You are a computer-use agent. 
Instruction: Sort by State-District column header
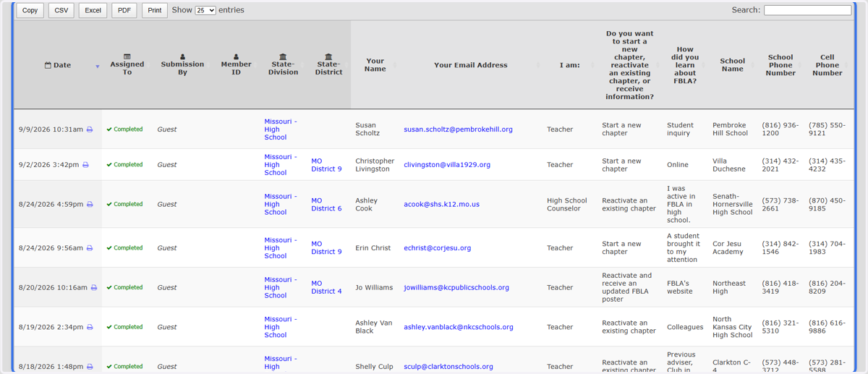point(328,65)
